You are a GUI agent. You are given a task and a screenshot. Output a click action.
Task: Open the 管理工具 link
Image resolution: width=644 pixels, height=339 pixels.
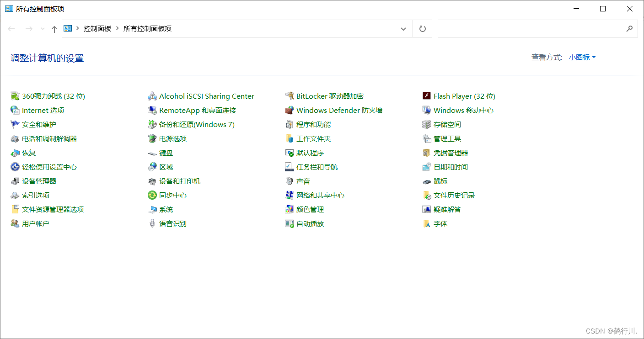pyautogui.click(x=447, y=138)
